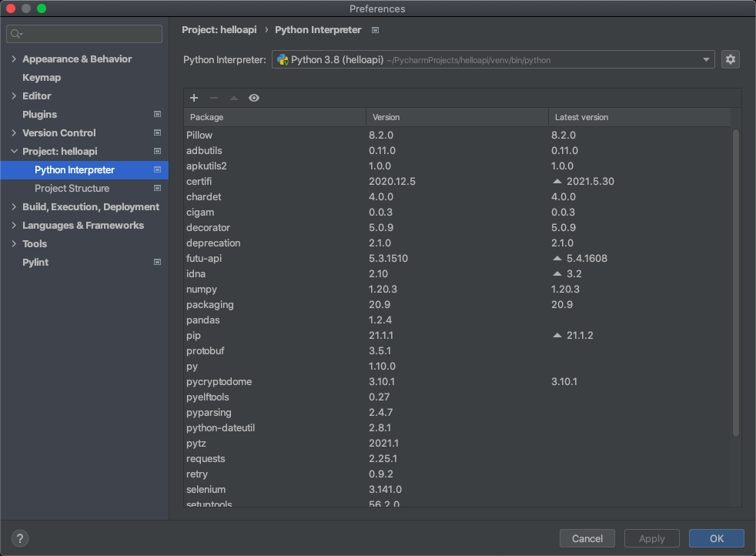Image resolution: width=756 pixels, height=556 pixels.
Task: Click the project-level icon next to breadcrumb title
Action: point(375,30)
